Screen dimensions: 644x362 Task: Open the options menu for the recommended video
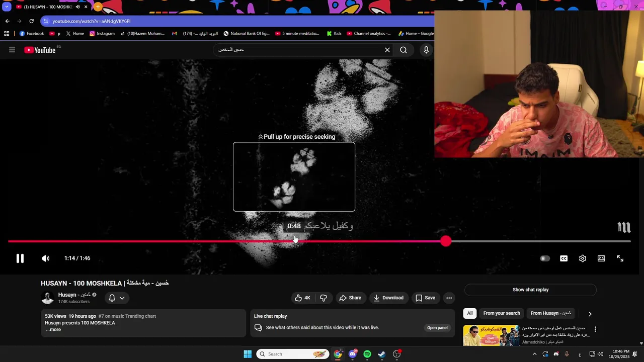tap(595, 329)
